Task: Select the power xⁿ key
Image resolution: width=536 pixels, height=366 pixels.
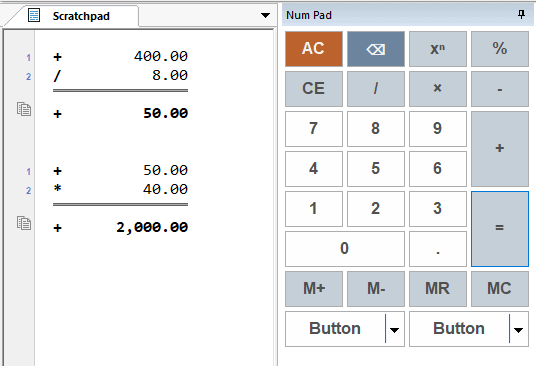Action: (x=438, y=49)
